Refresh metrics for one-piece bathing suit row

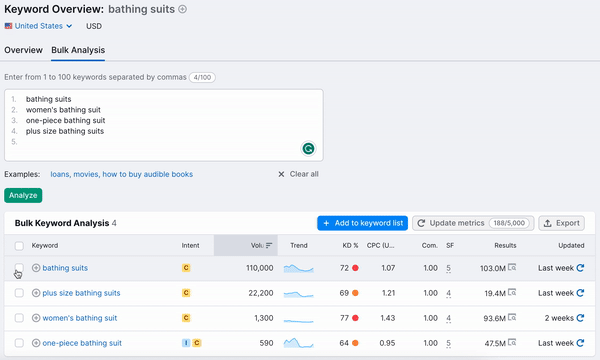click(x=580, y=343)
